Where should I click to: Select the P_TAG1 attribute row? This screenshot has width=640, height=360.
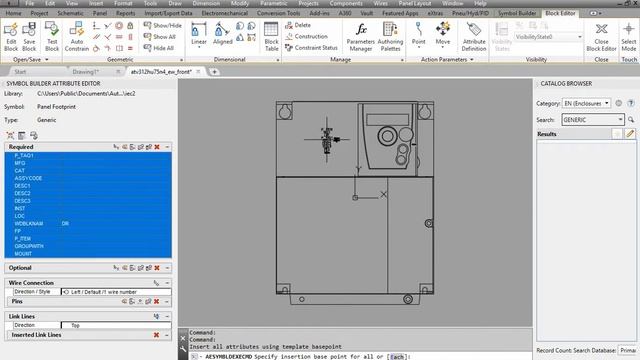coord(88,156)
